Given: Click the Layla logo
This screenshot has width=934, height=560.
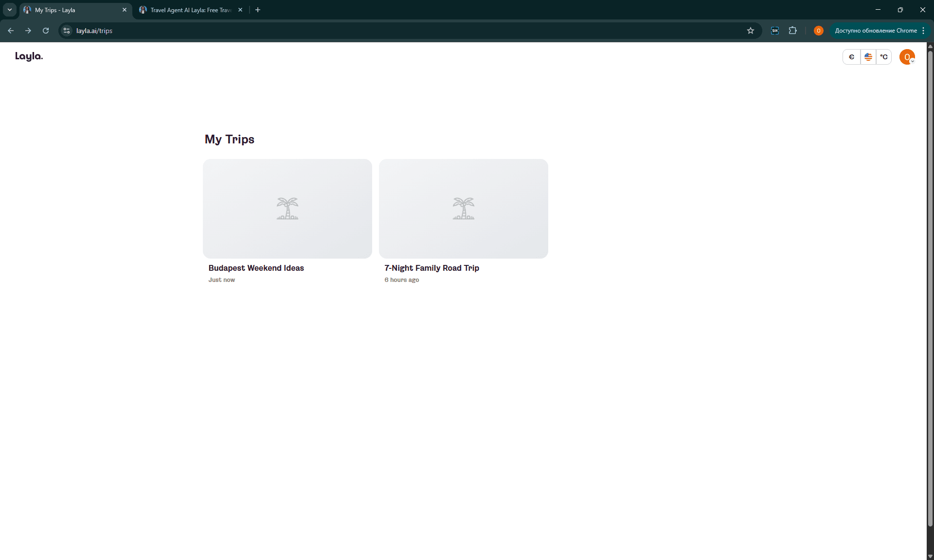Looking at the screenshot, I should (29, 56).
